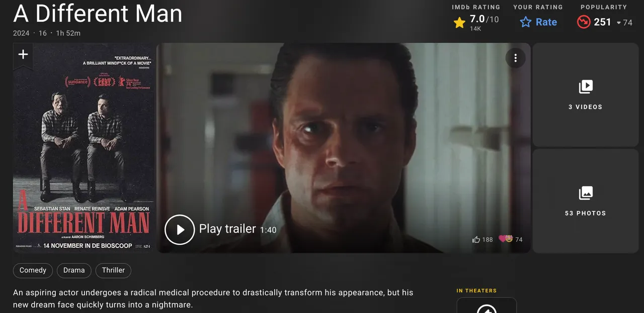Open the 53 Photos gallery
The image size is (644, 313).
tap(586, 201)
